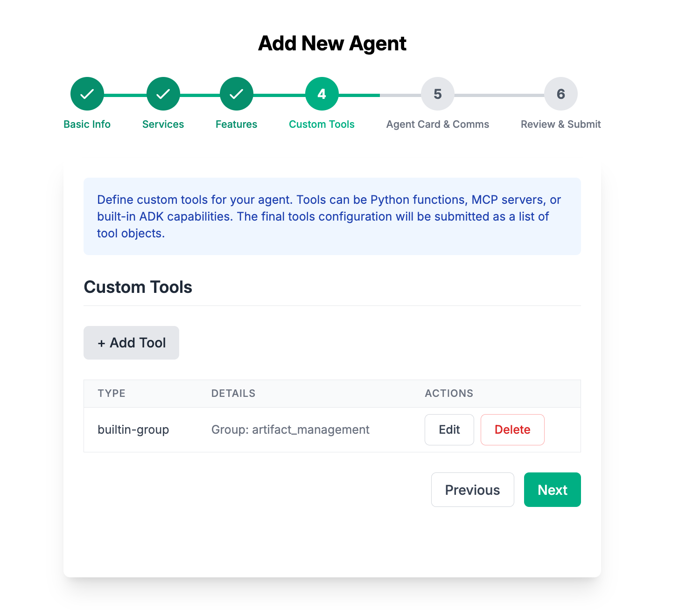The width and height of the screenshot is (700, 610).
Task: Click the step 6 circle indicator
Action: coord(560,94)
